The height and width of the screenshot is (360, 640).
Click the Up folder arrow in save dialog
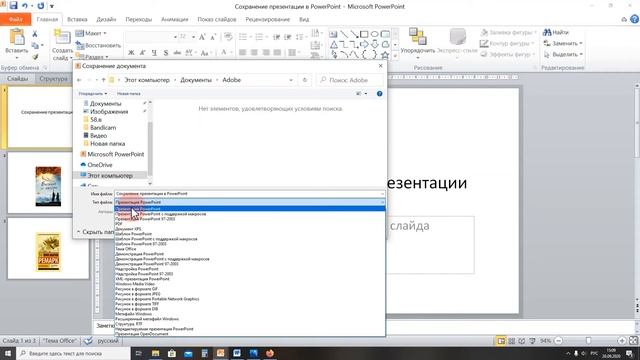click(103, 80)
